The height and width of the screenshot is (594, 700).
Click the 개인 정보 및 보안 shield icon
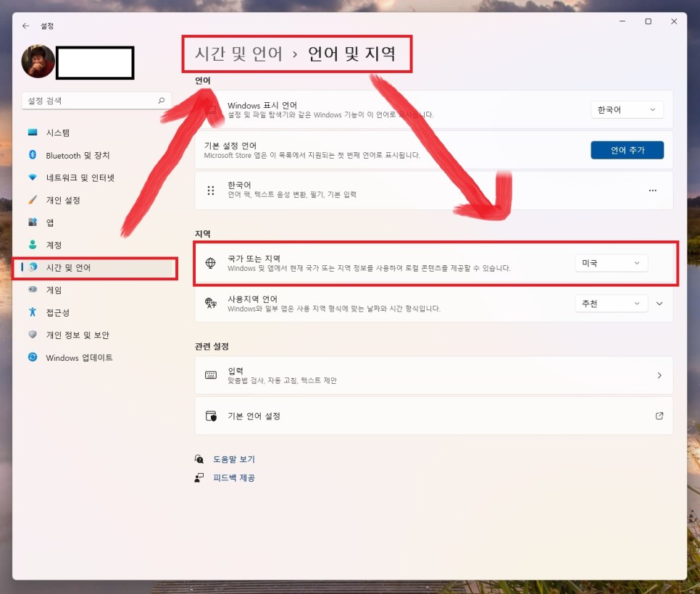(33, 334)
